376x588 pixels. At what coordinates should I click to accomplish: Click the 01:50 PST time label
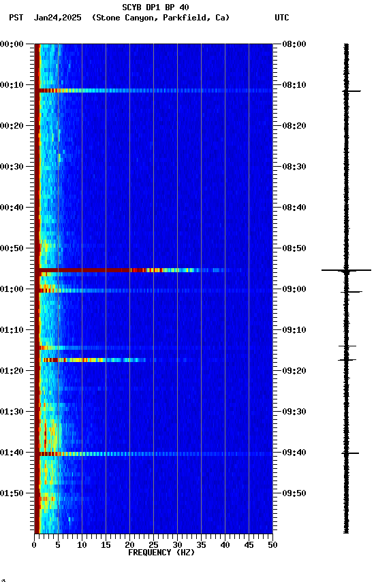pos(12,493)
